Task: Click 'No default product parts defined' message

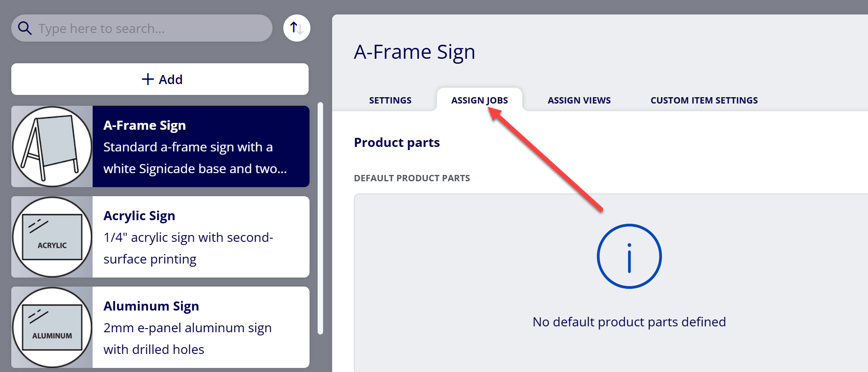Action: (x=629, y=322)
